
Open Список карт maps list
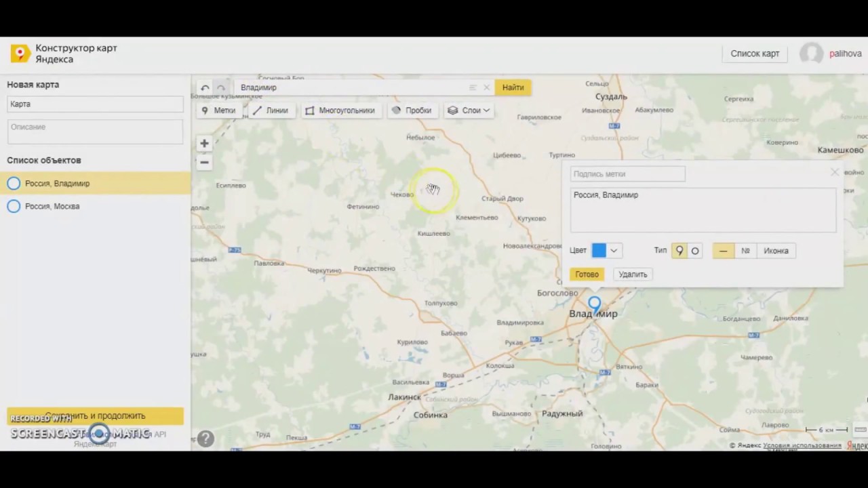(755, 54)
